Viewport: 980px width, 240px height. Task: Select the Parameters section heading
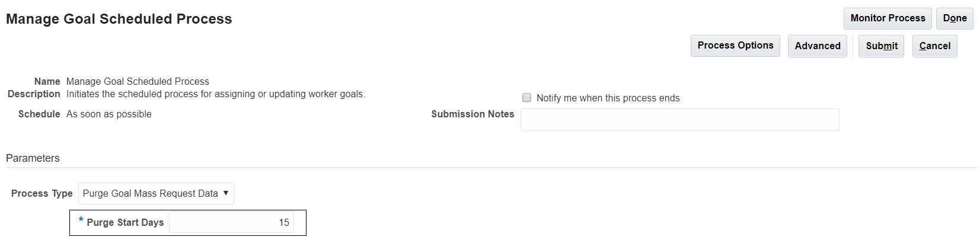(x=33, y=158)
